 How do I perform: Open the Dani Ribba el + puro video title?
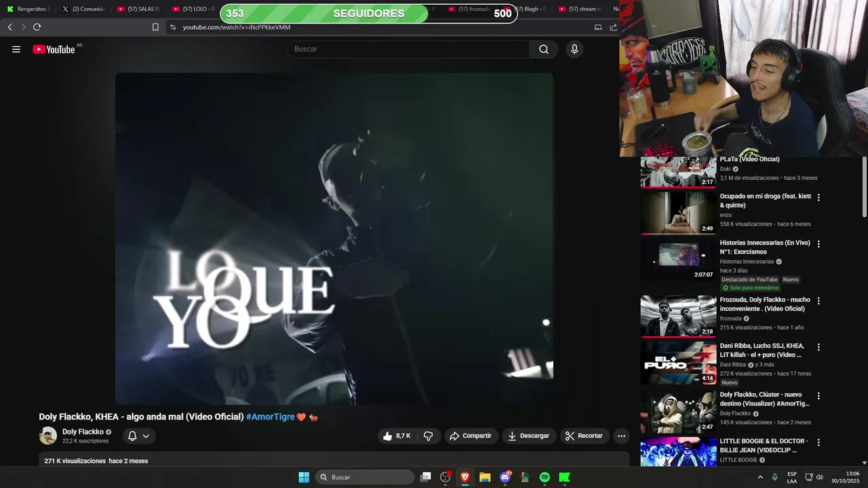[x=762, y=350]
